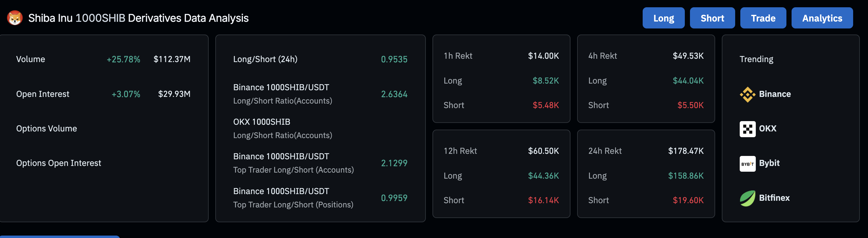This screenshot has width=868, height=238.
Task: Click the Shiba Inu coin logo
Action: [x=15, y=18]
